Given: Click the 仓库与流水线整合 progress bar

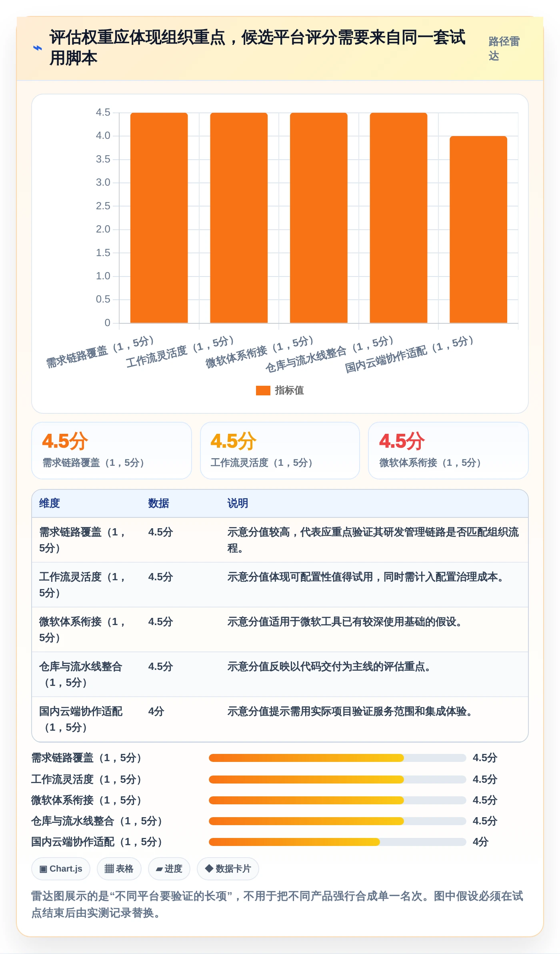Looking at the screenshot, I should tap(338, 821).
